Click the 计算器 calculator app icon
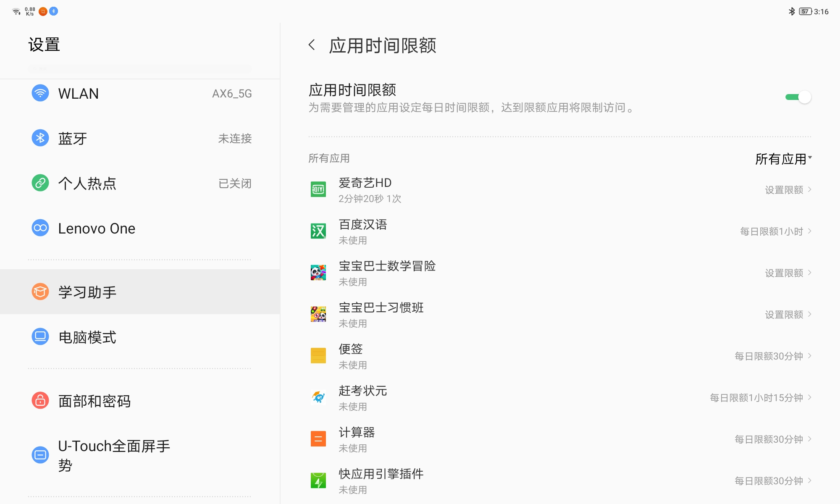The width and height of the screenshot is (840, 504). pos(318,438)
